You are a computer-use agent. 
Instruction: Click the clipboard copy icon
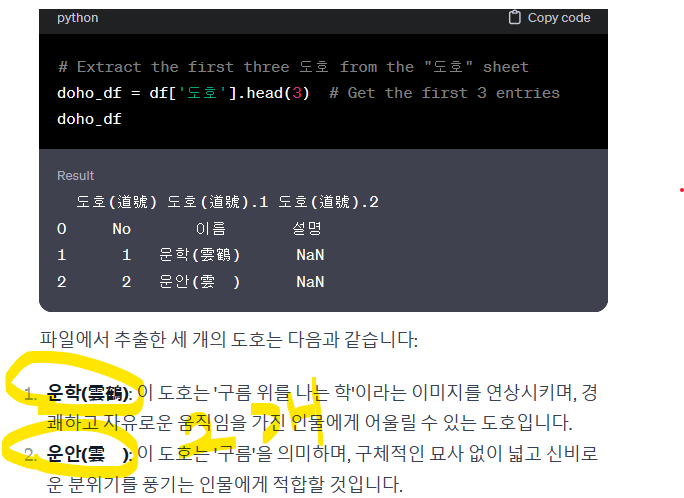coord(515,17)
